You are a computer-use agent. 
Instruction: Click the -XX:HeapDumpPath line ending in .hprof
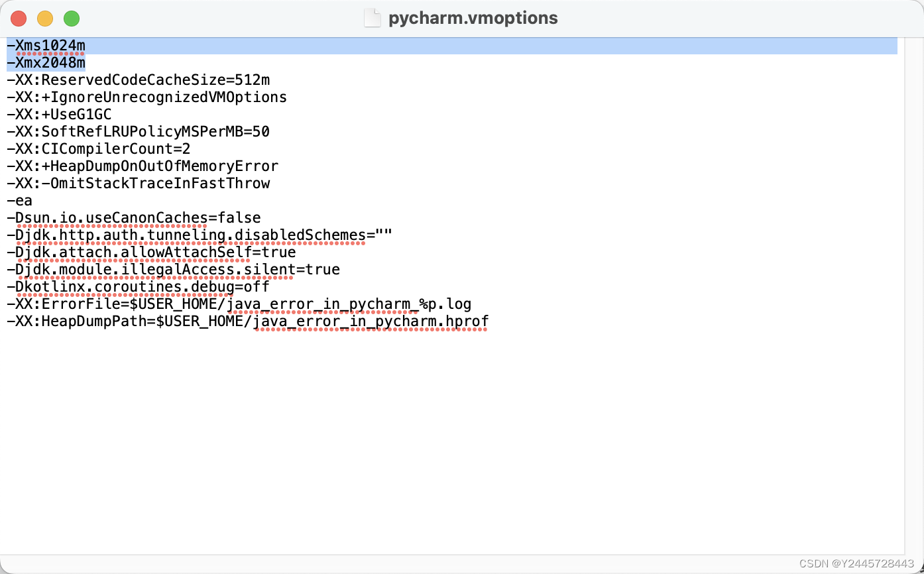(x=248, y=321)
